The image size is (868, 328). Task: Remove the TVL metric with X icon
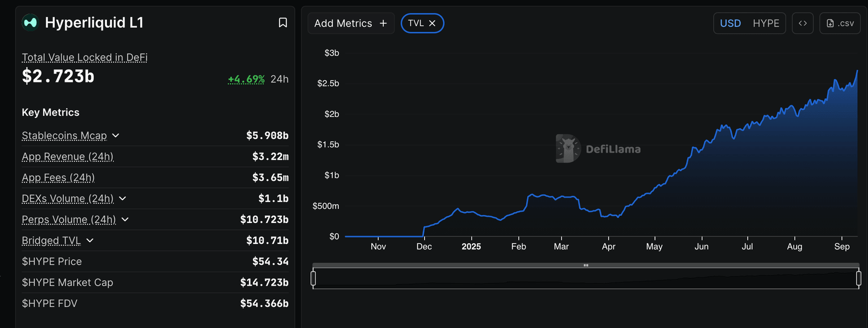(x=432, y=23)
